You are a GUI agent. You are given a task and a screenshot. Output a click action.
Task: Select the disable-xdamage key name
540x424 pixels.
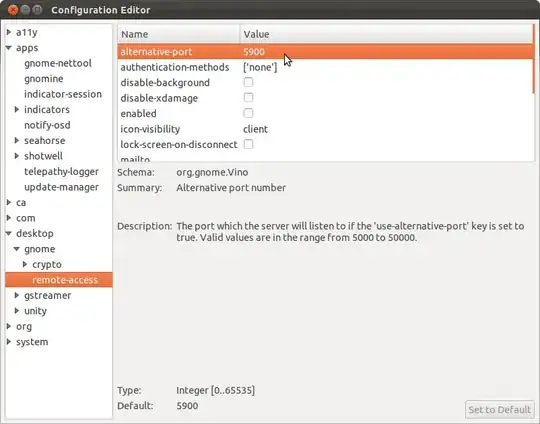click(x=159, y=98)
